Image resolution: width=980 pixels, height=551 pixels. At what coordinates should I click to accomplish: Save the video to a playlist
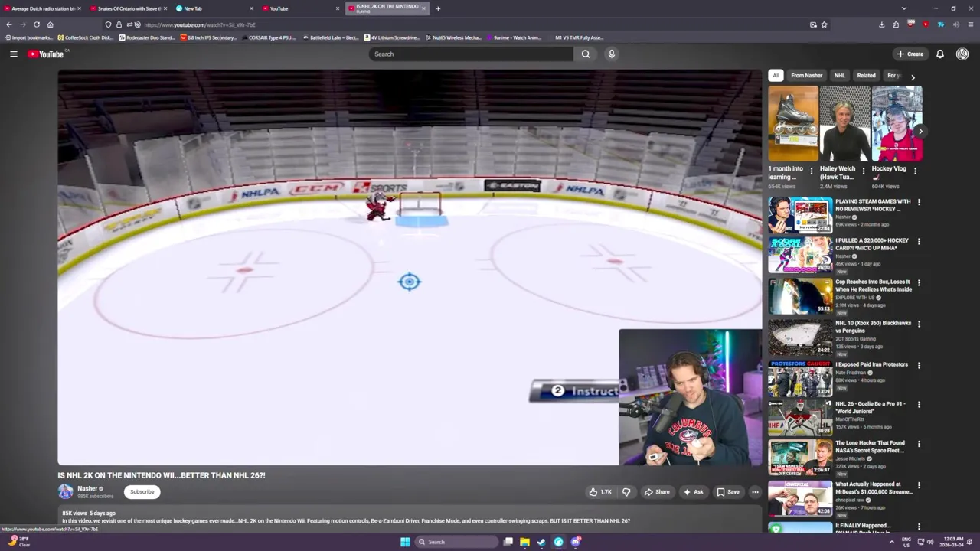point(728,492)
